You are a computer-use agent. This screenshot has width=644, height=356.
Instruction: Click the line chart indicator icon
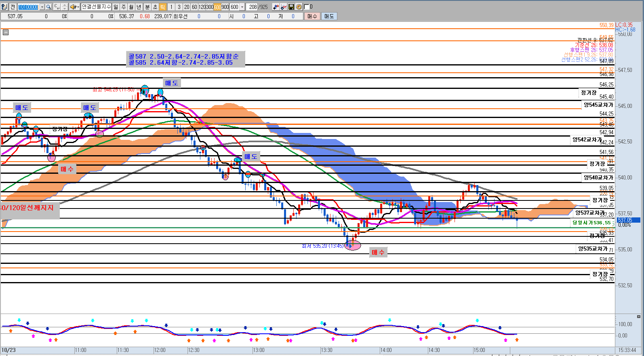pyautogui.click(x=283, y=7)
